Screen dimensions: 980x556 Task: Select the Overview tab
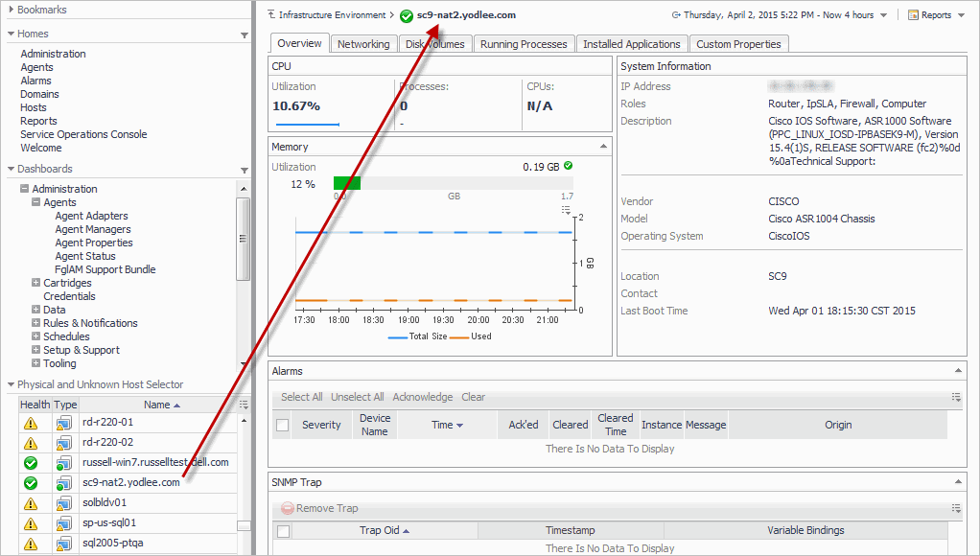[299, 43]
